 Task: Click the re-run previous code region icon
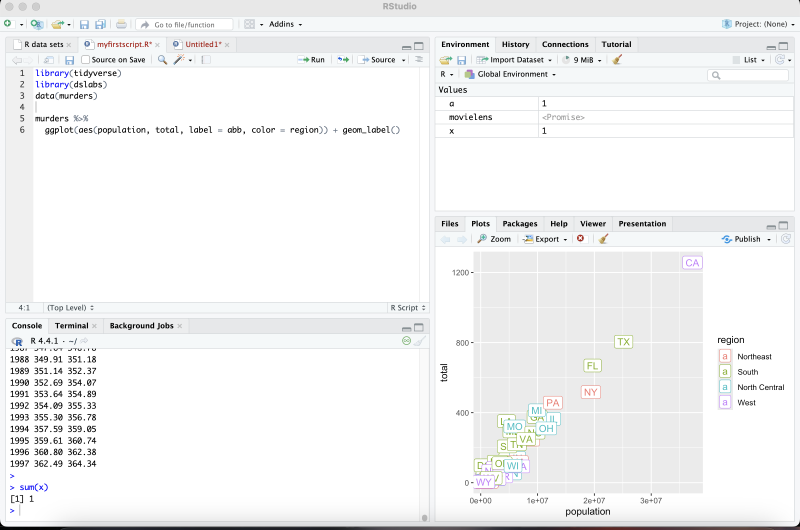tap(343, 60)
